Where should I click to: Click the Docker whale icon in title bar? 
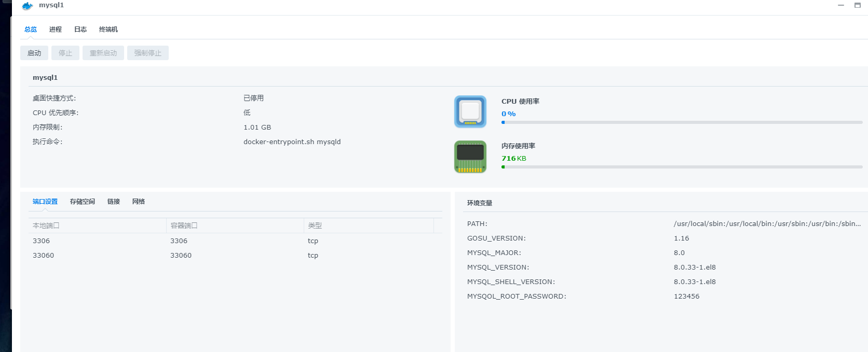click(28, 6)
